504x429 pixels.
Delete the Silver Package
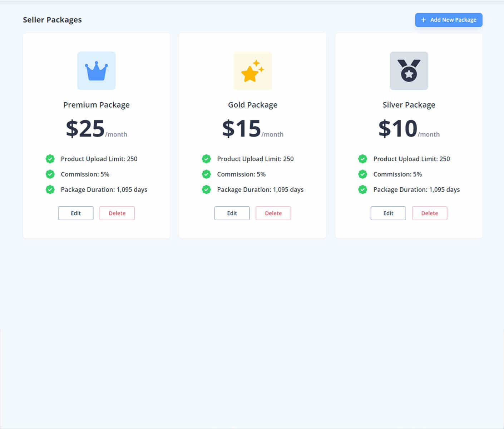(x=429, y=213)
